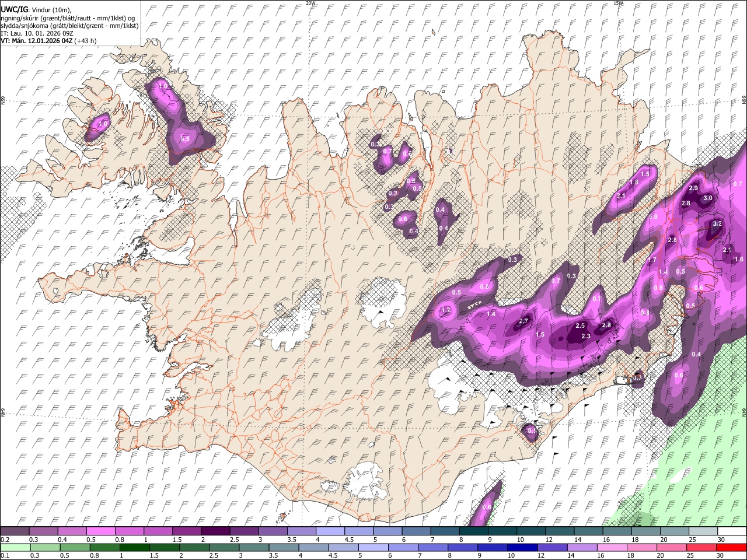The image size is (747, 560).
Task: Click the UWC/IG title label
Action: 14,9
